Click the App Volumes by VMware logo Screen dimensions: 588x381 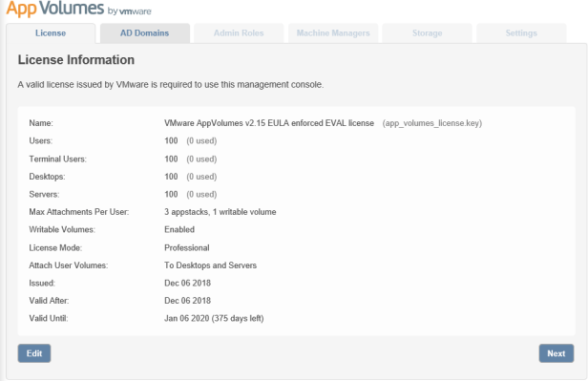(78, 9)
